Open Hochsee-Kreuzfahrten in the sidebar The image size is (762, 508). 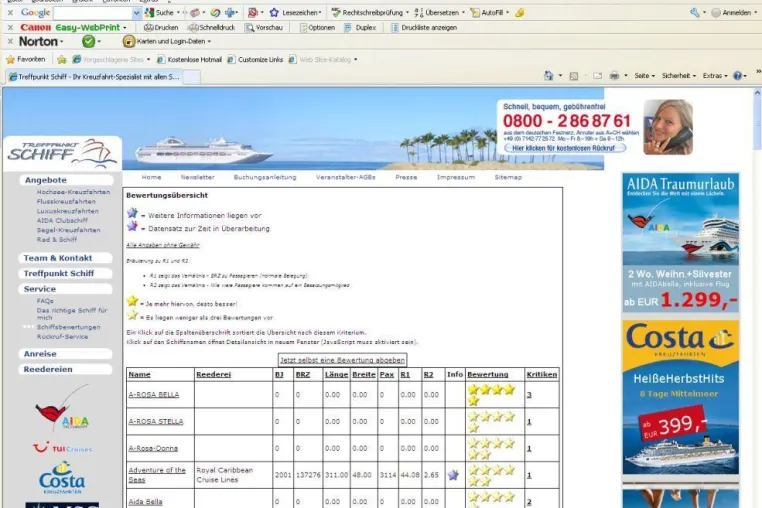tap(73, 192)
